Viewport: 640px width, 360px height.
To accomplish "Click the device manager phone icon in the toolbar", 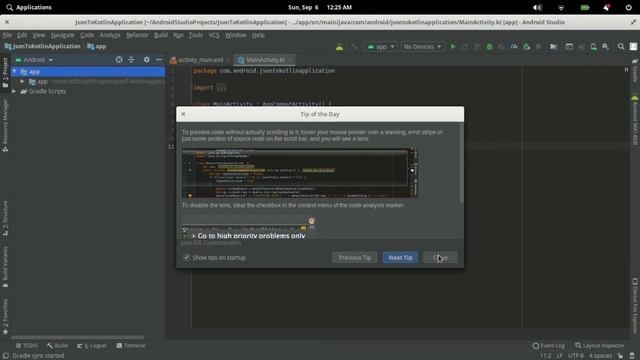I will (x=593, y=47).
